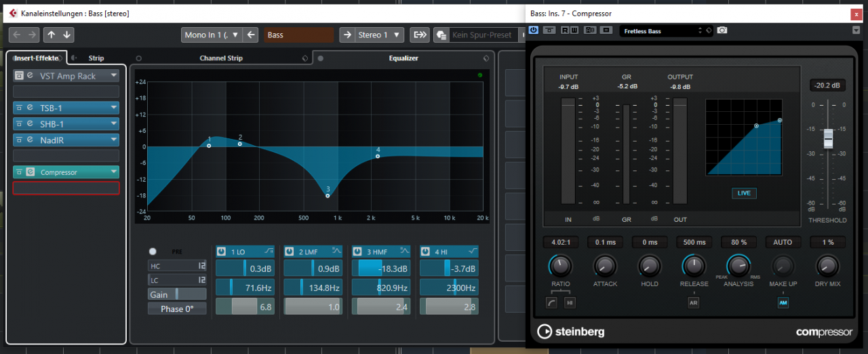868x354 pixels.
Task: Click the 4 HI frequency slider 2300Hz
Action: [449, 288]
